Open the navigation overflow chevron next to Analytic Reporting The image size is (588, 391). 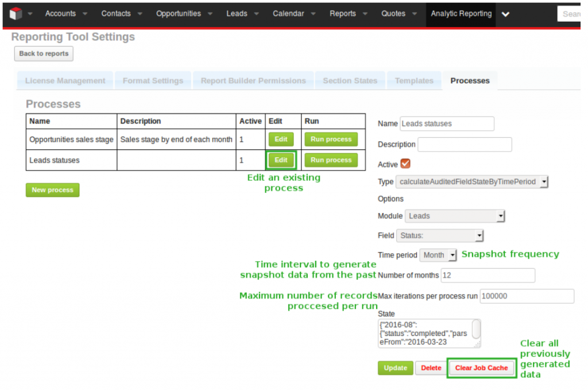(505, 14)
